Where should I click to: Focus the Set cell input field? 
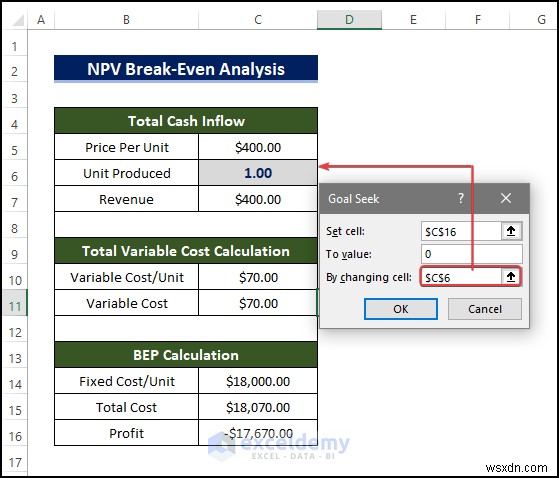pos(461,232)
